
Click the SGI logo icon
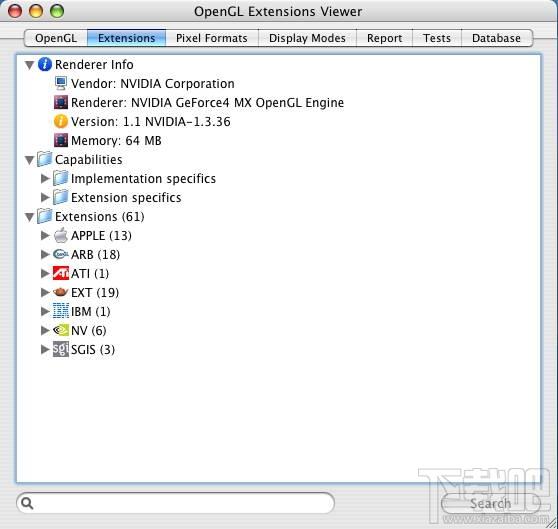click(x=60, y=349)
